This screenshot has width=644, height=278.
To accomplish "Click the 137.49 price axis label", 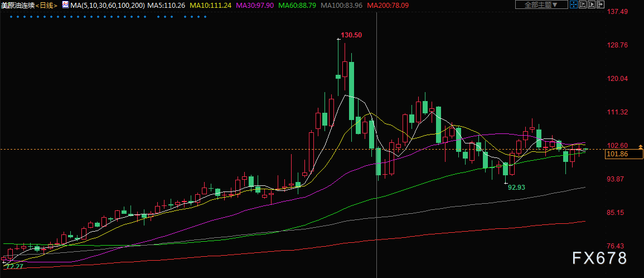I will pyautogui.click(x=618, y=12).
